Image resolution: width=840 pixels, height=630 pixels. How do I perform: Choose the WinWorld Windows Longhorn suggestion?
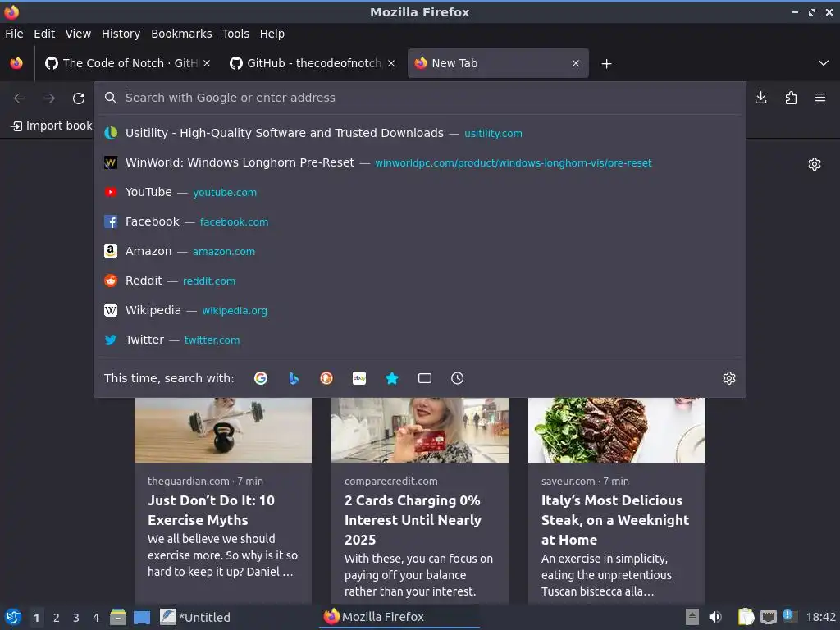420,162
